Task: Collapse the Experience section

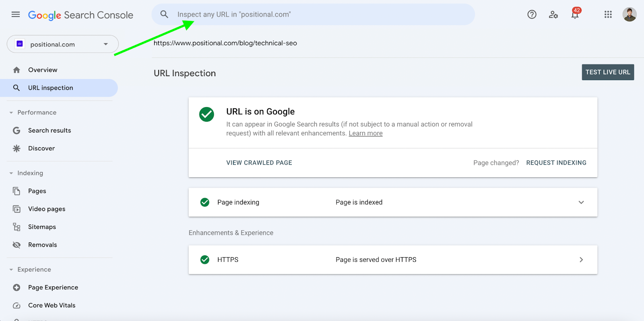Action: point(11,270)
